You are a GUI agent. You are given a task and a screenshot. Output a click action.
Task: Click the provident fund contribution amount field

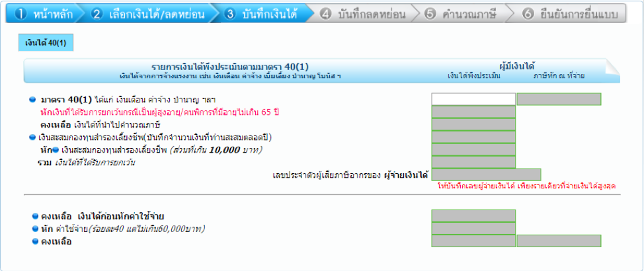click(473, 137)
